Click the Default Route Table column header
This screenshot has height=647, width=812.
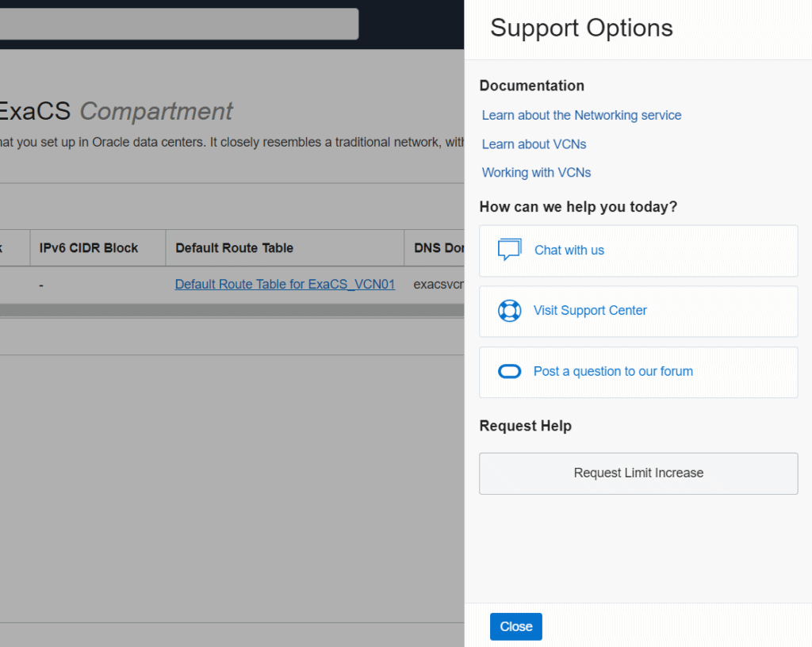pos(234,248)
